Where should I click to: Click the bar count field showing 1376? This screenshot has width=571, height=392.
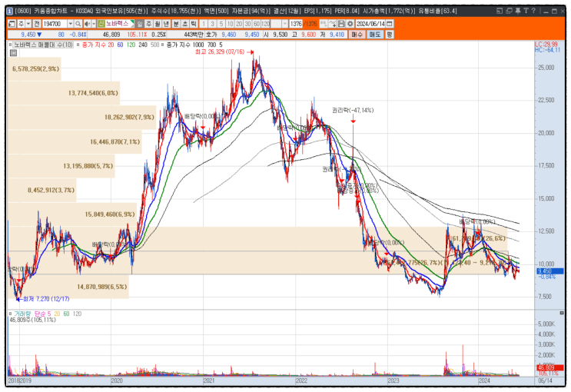[x=296, y=24]
